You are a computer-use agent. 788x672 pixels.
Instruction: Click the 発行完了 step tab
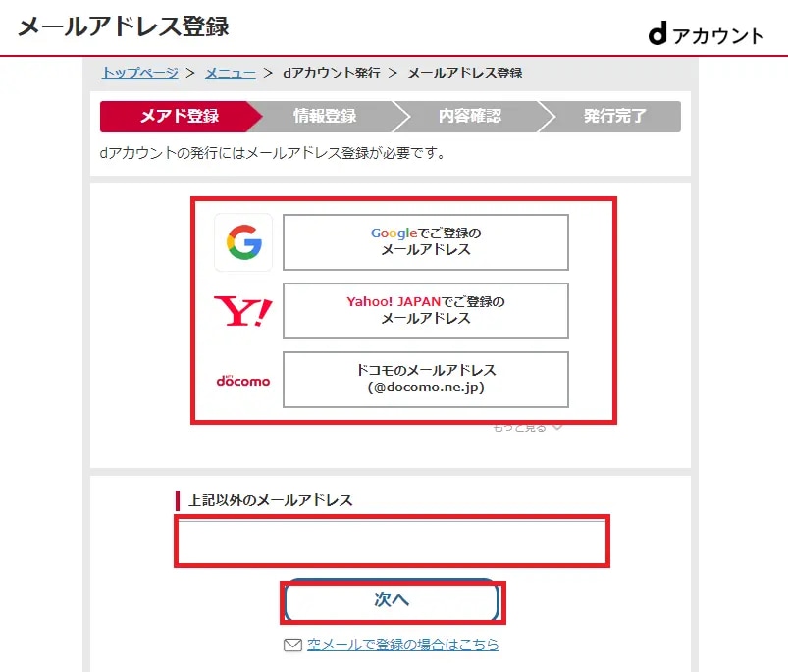point(614,117)
